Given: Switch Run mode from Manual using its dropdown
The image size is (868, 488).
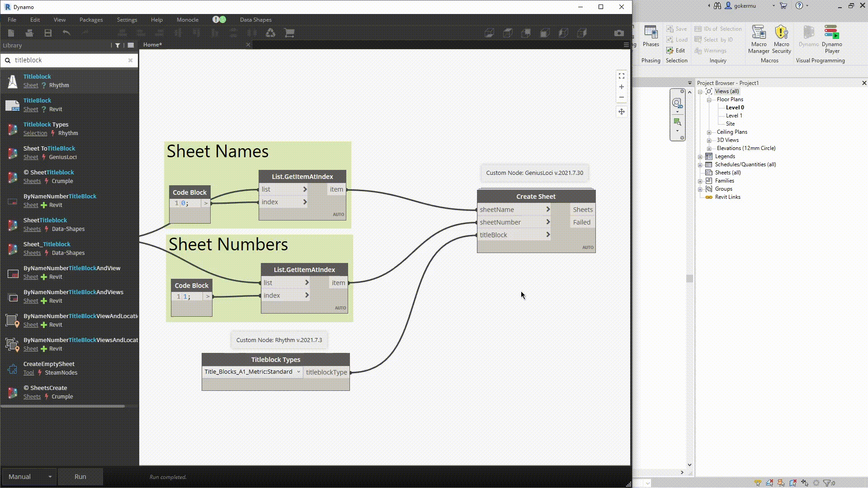Looking at the screenshot, I should pos(50,477).
